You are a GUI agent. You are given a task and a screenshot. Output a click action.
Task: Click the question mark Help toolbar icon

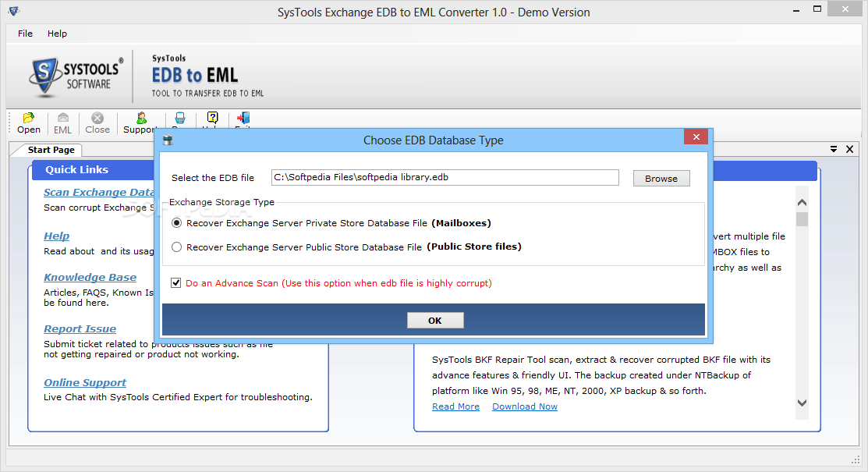pyautogui.click(x=213, y=118)
